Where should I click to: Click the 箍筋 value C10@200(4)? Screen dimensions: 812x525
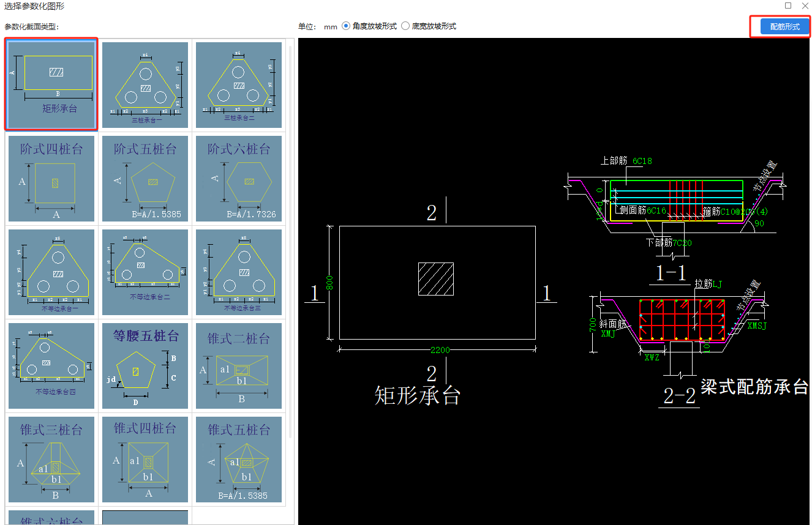point(743,211)
